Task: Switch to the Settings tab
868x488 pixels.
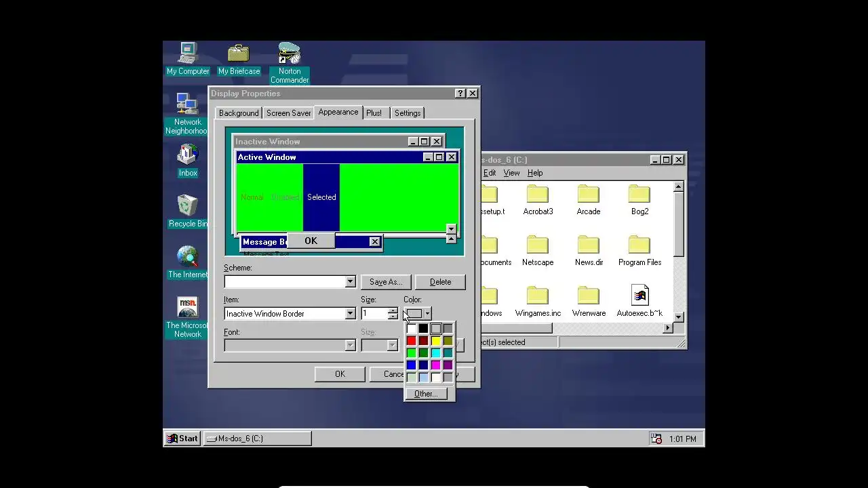Action: [408, 113]
